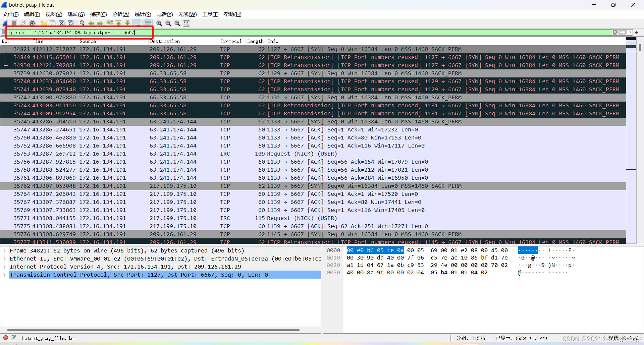Image resolution: width=644 pixels, height=345 pixels.
Task: Expand Transmission Control Protocol node
Action: point(4,275)
